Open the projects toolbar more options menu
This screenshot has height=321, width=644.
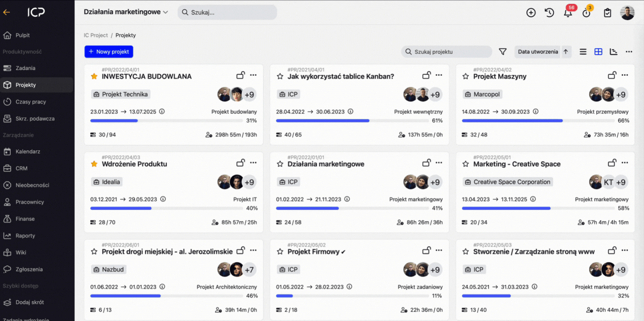629,52
